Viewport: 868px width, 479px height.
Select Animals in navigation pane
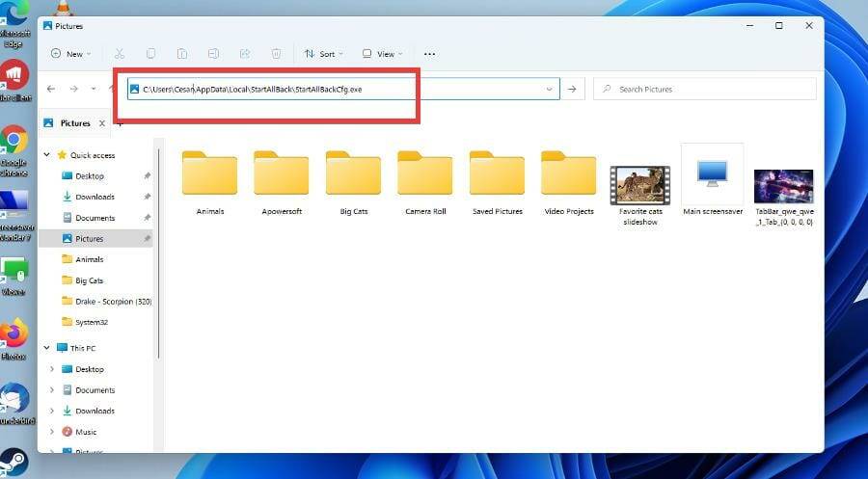[90, 259]
